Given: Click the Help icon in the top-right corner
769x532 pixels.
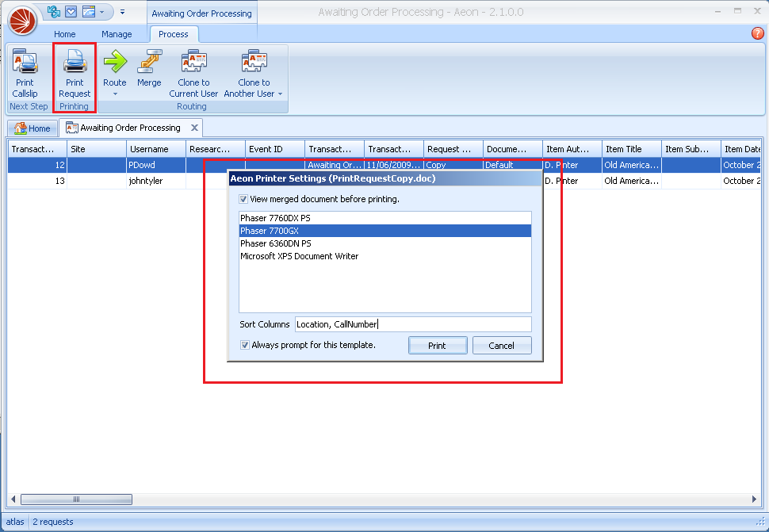Looking at the screenshot, I should 758,33.
